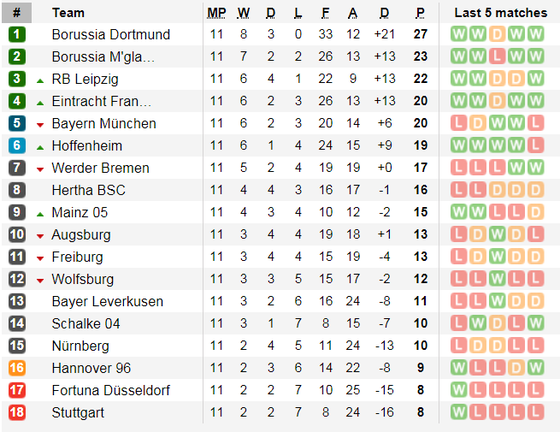
Task: Click the red down arrow beside Bayern München
Action: [x=40, y=125]
